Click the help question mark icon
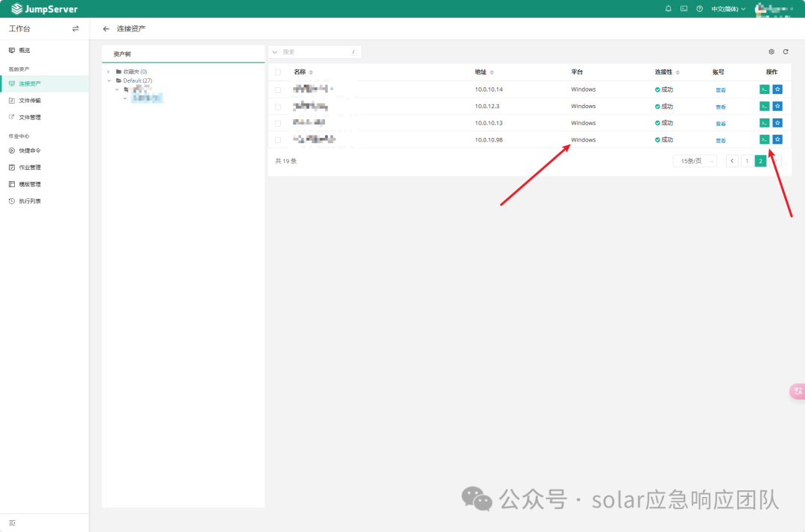Screen dimensions: 805x532 point(699,9)
